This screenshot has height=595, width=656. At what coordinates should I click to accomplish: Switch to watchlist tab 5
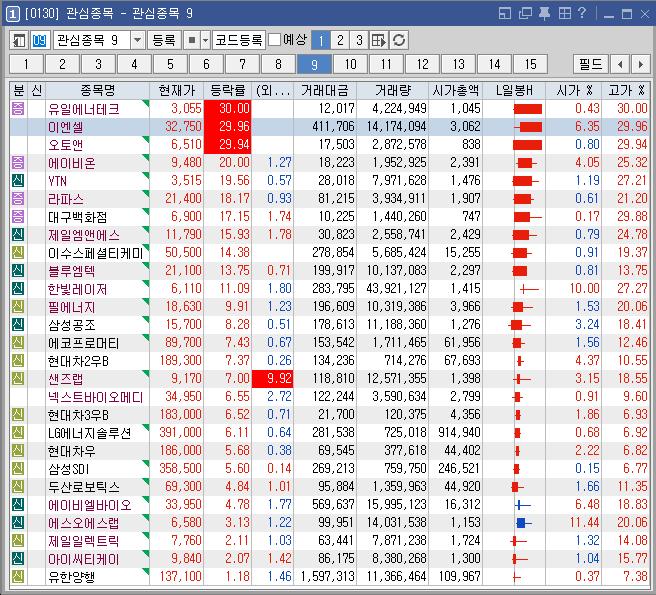tap(170, 64)
